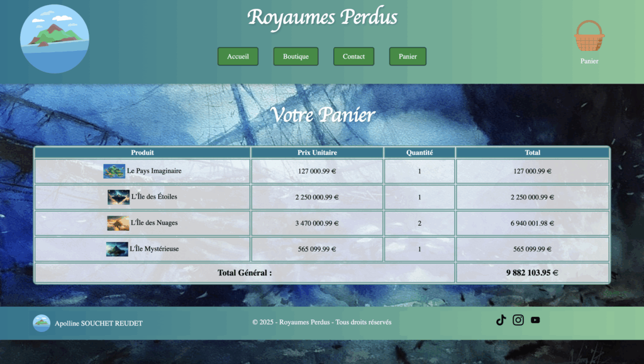The image size is (644, 364).
Task: Click the Le Pays Imaginaire thumbnail
Action: point(114,171)
